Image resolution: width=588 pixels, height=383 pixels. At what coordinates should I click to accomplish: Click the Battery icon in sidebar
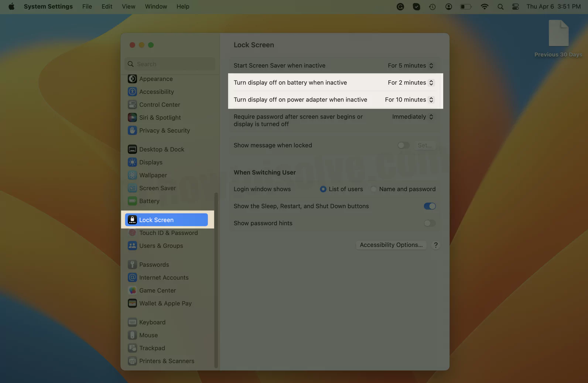[132, 201]
